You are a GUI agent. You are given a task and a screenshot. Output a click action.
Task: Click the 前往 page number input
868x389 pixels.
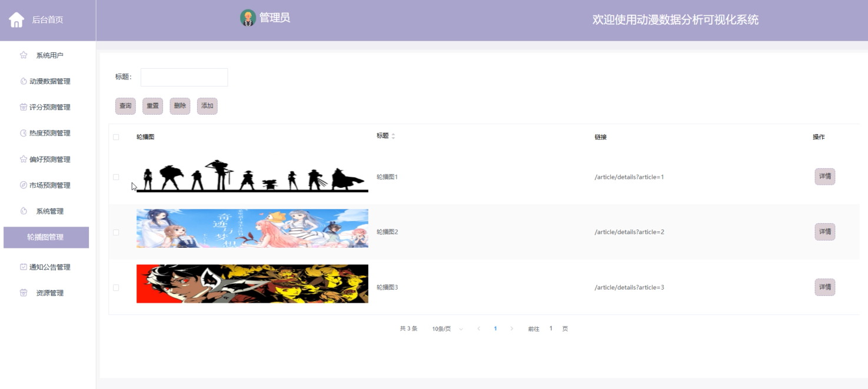pos(551,328)
